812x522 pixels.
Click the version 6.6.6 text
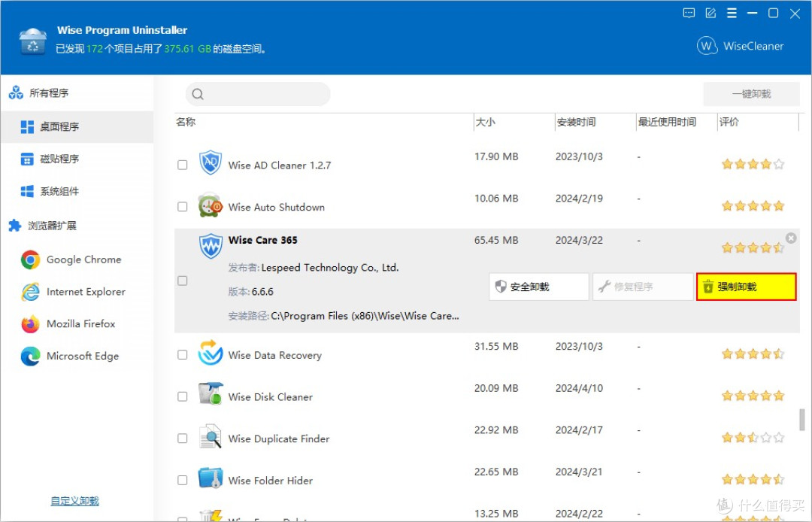click(x=262, y=292)
